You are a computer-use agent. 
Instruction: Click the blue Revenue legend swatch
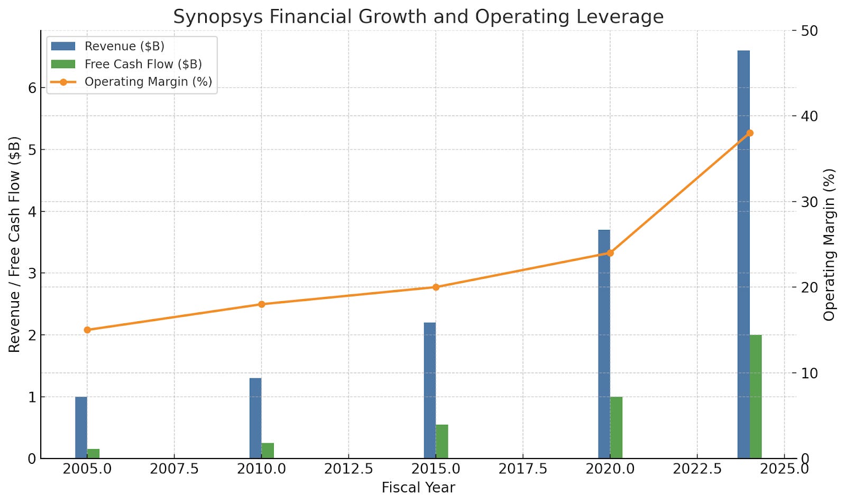63,46
